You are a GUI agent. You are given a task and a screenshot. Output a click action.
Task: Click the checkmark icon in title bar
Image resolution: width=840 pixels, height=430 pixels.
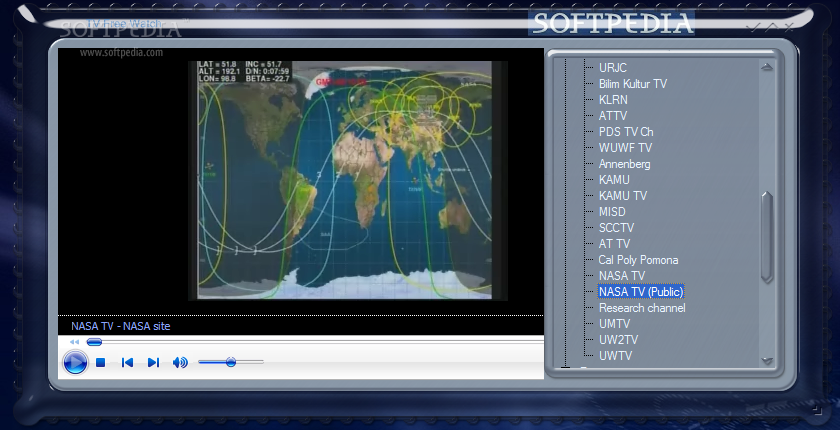[754, 27]
